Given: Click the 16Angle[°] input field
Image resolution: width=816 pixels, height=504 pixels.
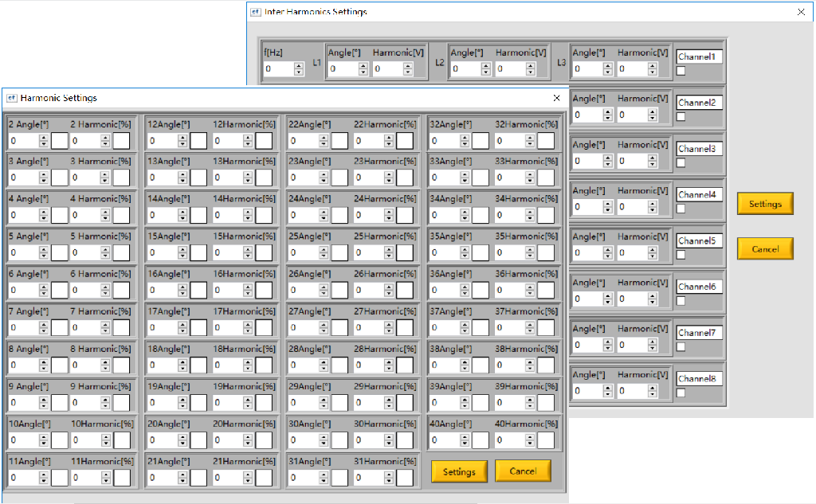Looking at the screenshot, I should point(163,290).
